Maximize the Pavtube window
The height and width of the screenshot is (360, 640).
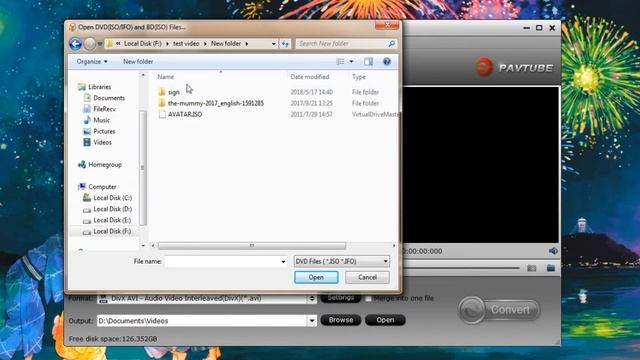point(539,28)
